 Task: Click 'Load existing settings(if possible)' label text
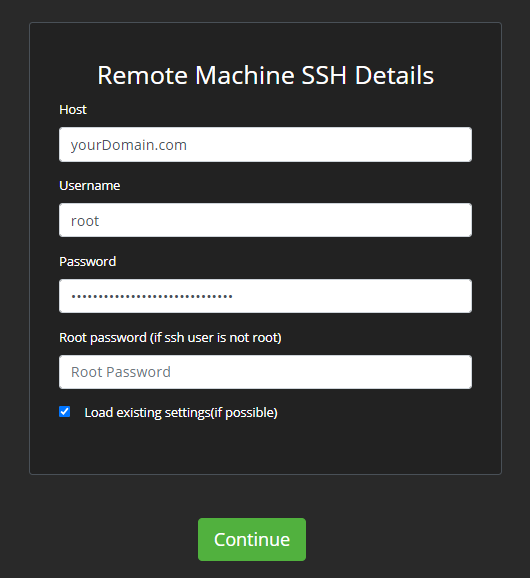pyautogui.click(x=181, y=412)
